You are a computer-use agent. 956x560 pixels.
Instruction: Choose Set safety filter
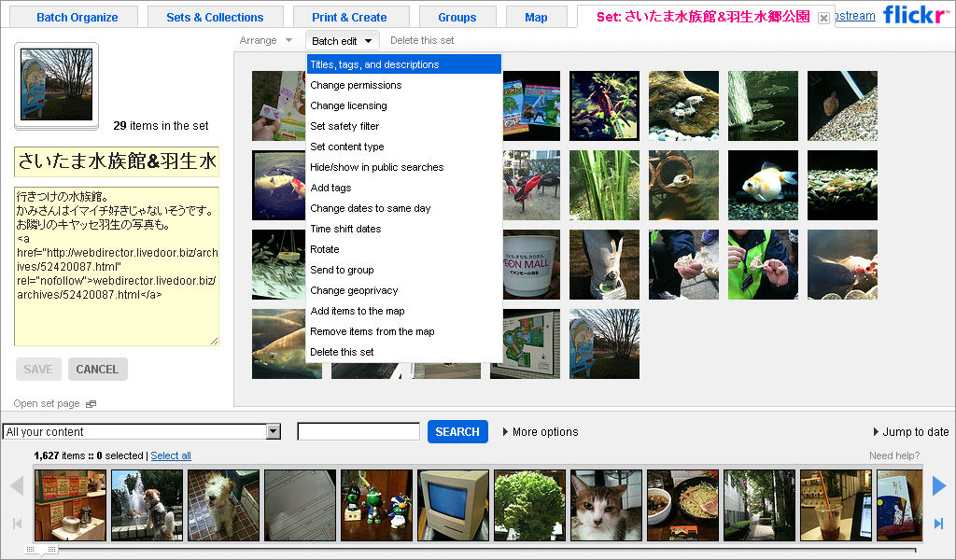coord(403,126)
